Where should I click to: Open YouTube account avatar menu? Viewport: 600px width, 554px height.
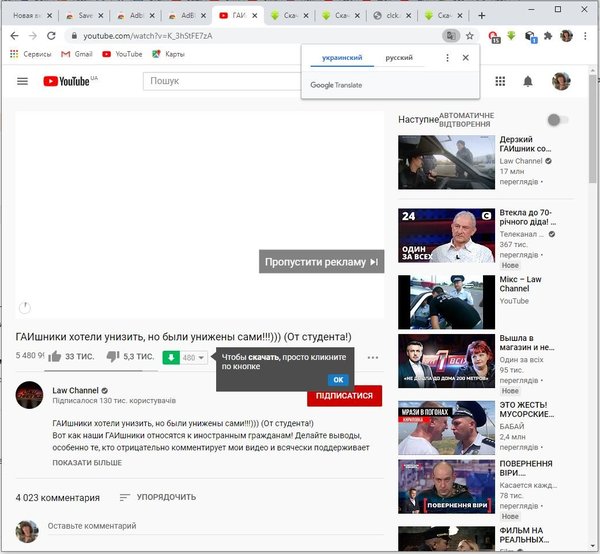(561, 81)
